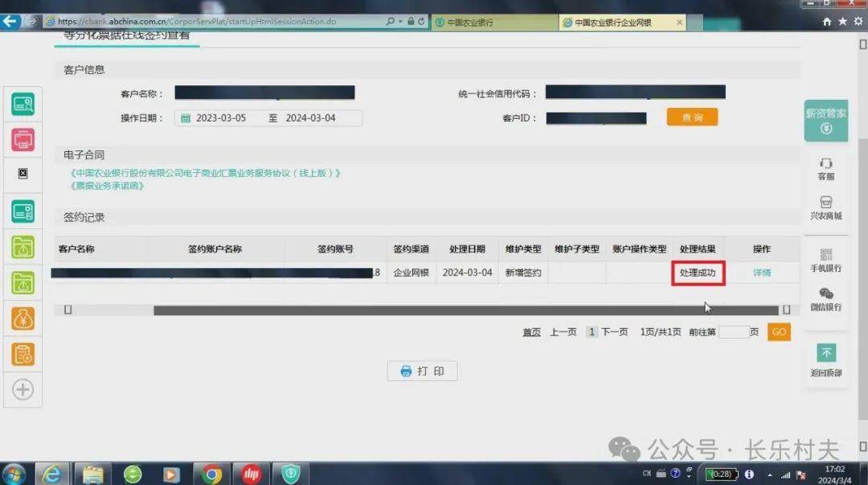
Task: Click the horizontal scrollbar under the table
Action: point(465,310)
